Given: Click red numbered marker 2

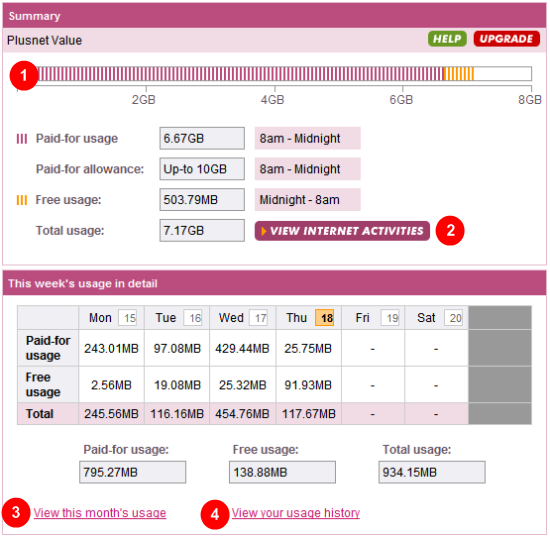Looking at the screenshot, I should [450, 230].
